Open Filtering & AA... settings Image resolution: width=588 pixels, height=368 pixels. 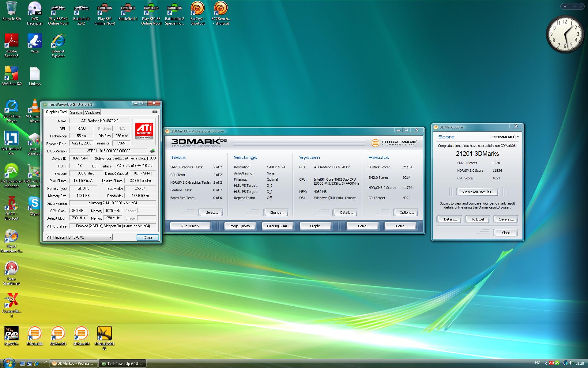point(278,226)
